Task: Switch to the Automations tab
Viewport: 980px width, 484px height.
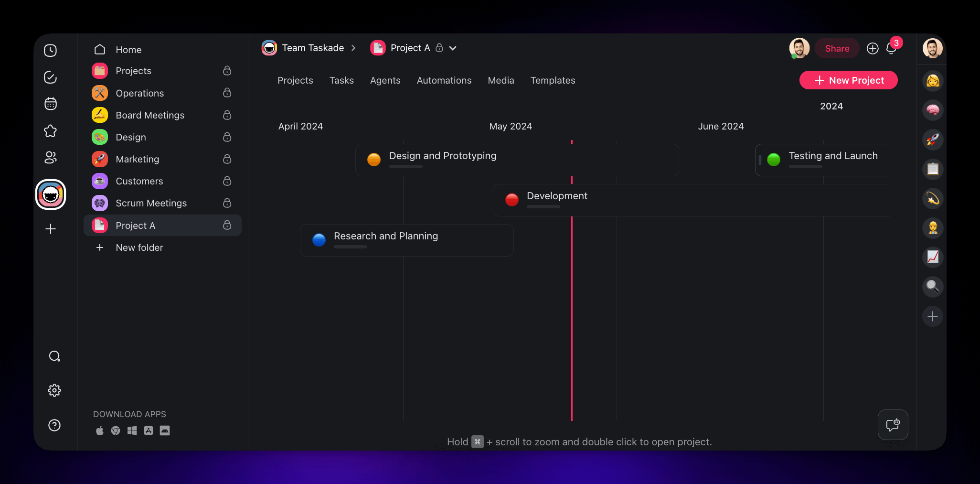Action: click(x=444, y=80)
